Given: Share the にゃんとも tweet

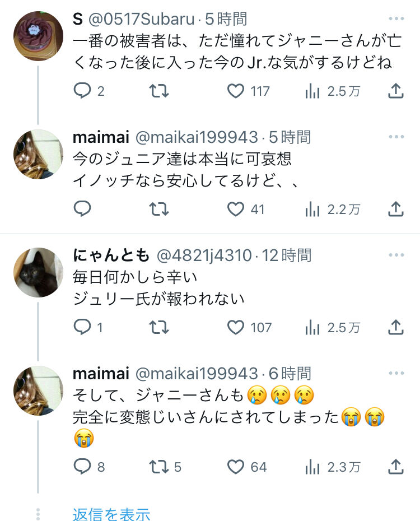Looking at the screenshot, I should (x=395, y=327).
